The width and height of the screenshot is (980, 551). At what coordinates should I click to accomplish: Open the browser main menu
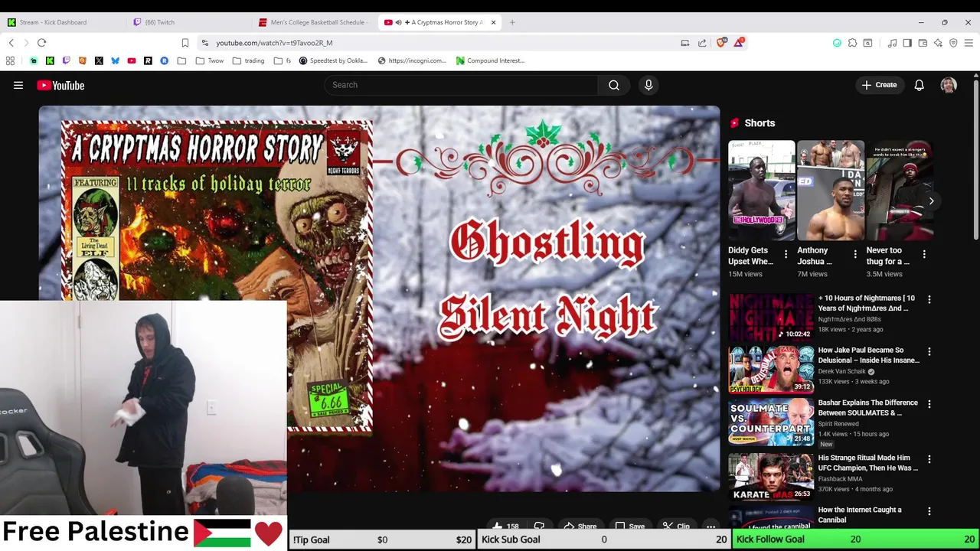[969, 43]
